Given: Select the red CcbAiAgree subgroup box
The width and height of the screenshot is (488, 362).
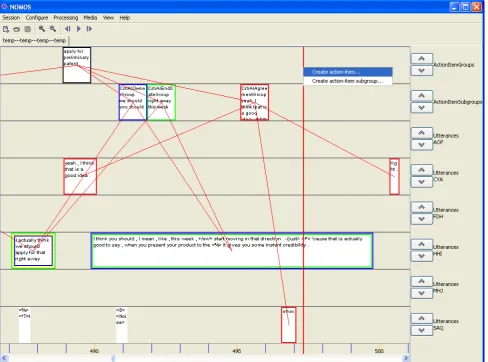Looking at the screenshot, I should pyautogui.click(x=254, y=102).
